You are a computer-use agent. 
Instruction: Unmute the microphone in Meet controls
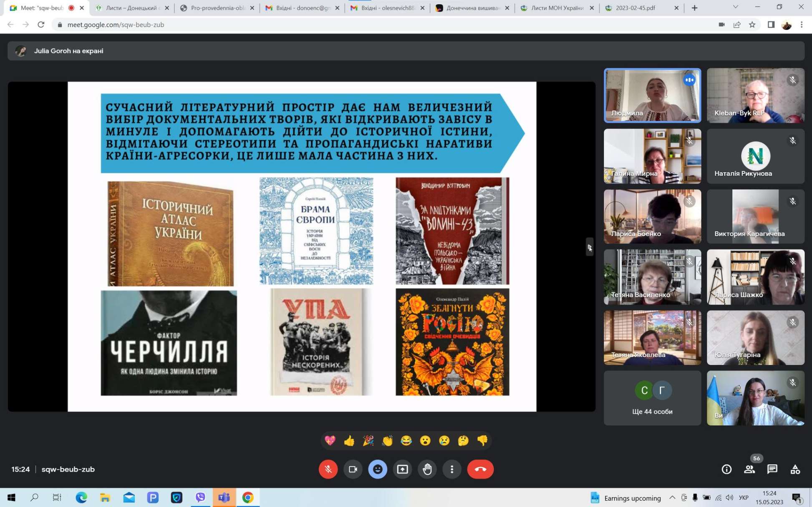[328, 469]
